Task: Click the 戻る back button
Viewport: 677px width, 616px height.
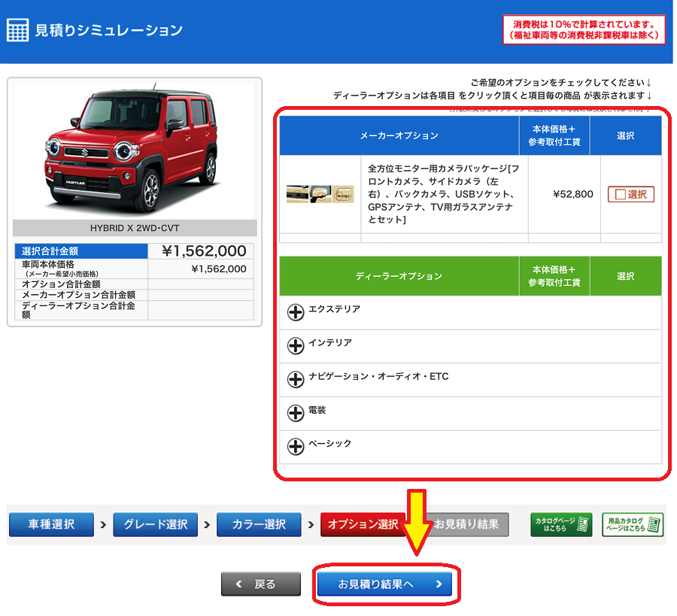Action: 261,584
